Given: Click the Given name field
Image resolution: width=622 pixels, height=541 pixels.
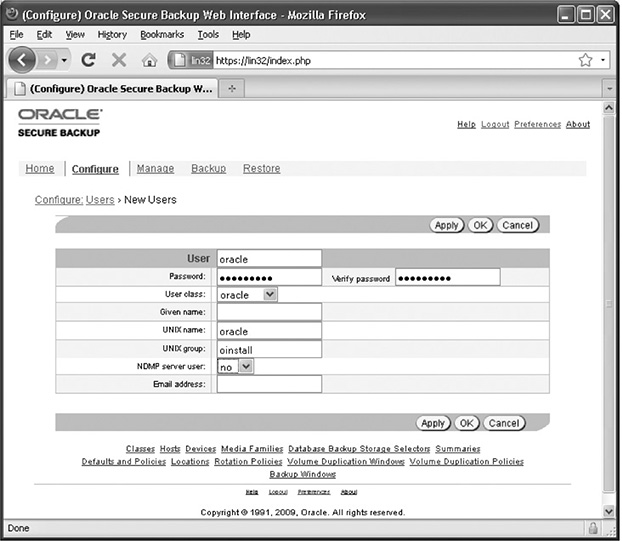Looking at the screenshot, I should 269,312.
